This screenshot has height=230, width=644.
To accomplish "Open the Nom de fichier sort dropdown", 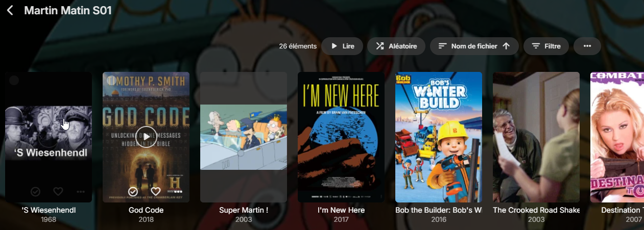I will (x=474, y=46).
